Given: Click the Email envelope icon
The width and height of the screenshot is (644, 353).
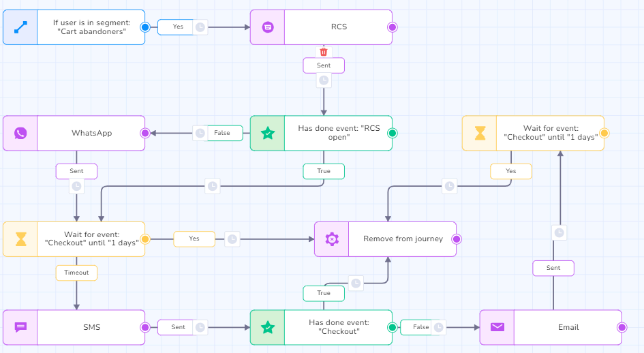Looking at the screenshot, I should [497, 327].
